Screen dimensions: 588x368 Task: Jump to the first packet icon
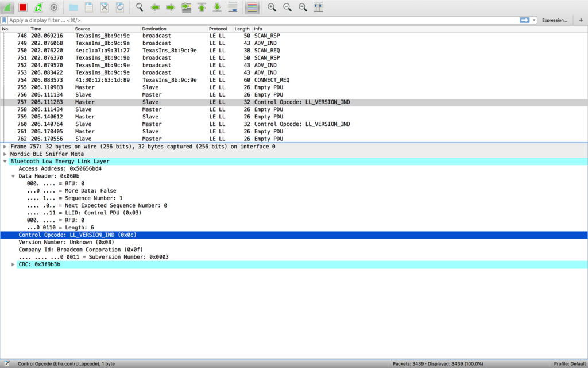coord(202,7)
